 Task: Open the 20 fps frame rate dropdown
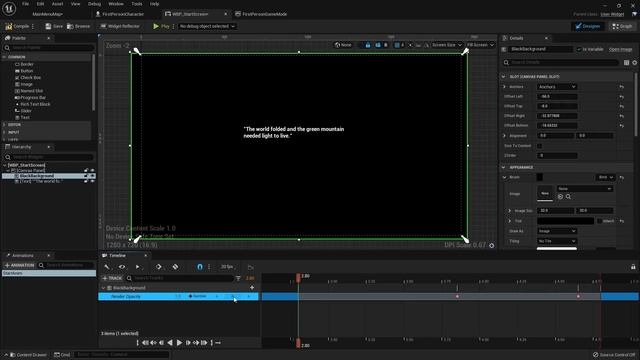227,267
